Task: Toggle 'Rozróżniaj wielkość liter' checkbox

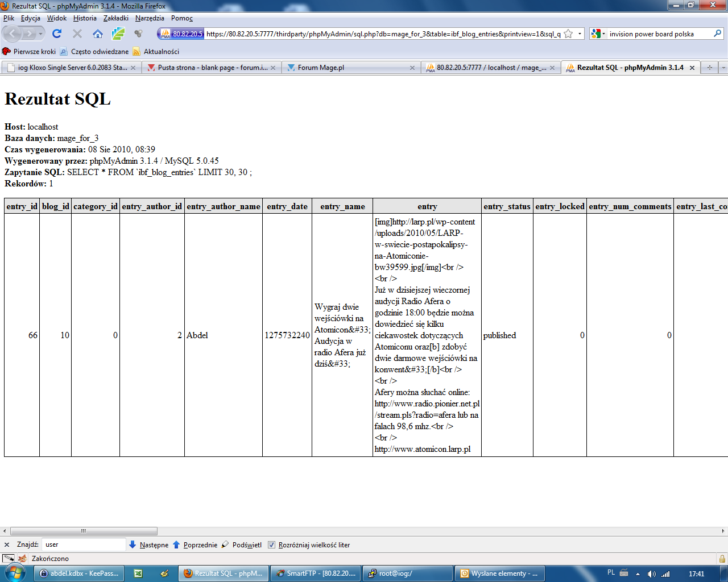Action: tap(271, 544)
